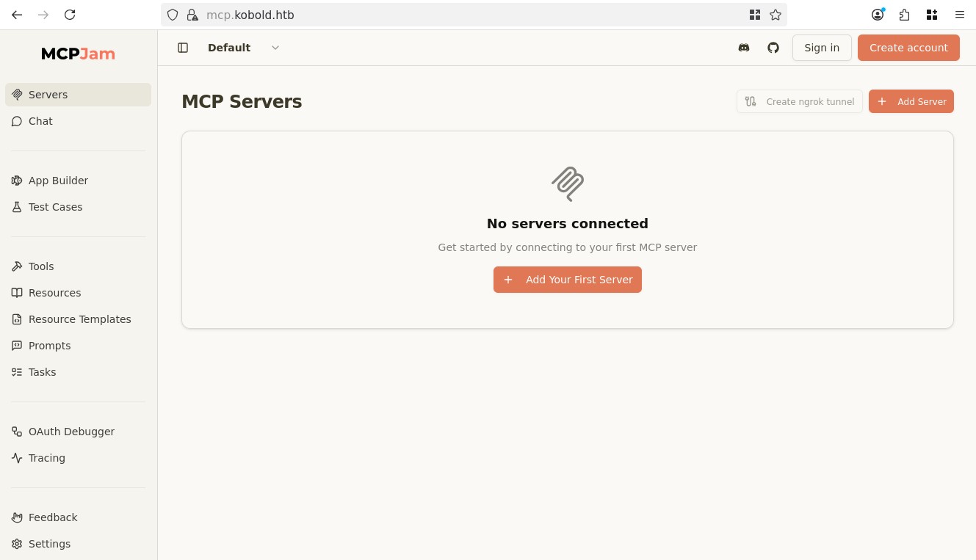Click the MCPJam logo
The width and height of the screenshot is (976, 560).
79,54
